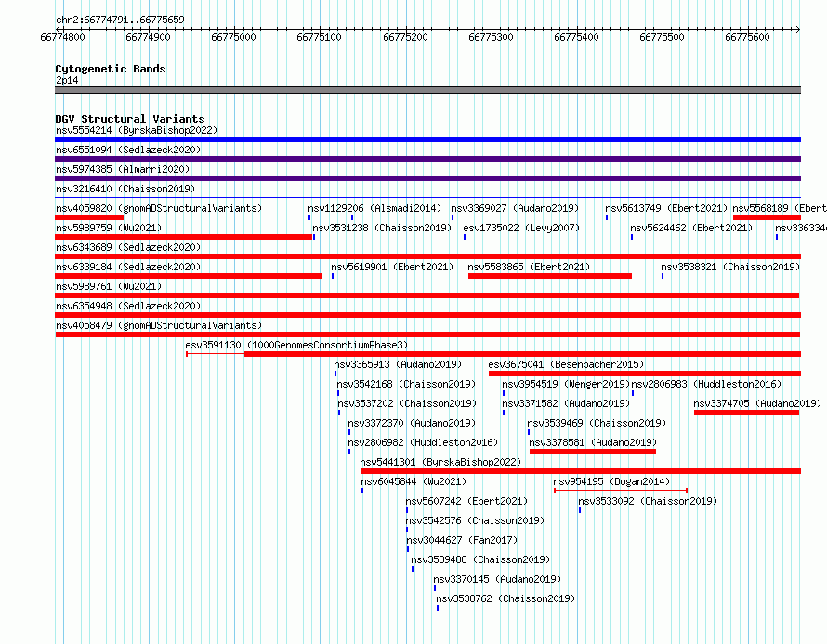Click nsv3542168 (Chaisson2019) label
827x644 pixels.
tap(406, 384)
